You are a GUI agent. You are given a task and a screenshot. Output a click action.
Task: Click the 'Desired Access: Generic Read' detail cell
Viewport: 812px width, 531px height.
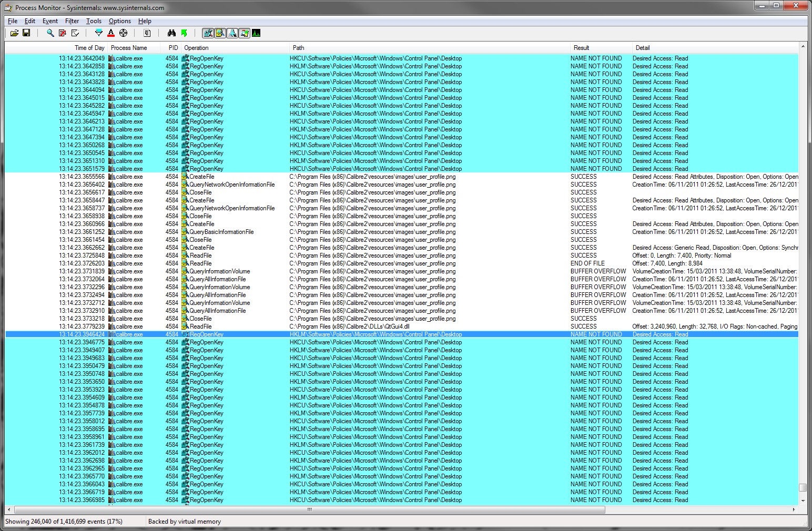715,248
